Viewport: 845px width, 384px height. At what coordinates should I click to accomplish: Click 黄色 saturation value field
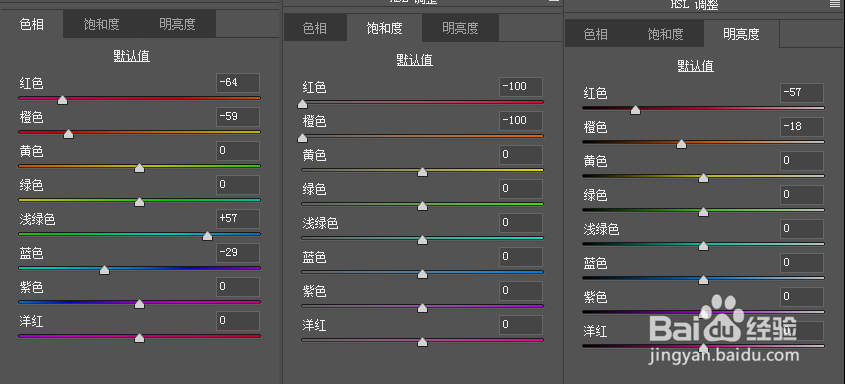(521, 155)
